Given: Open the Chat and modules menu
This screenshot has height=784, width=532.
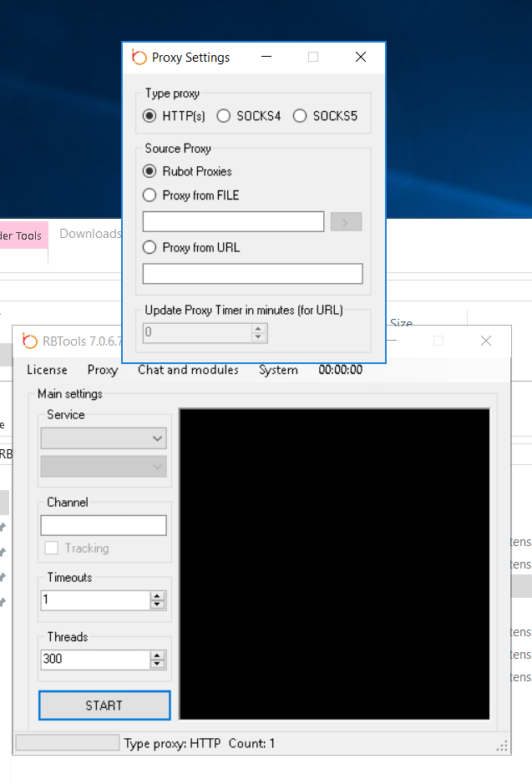Looking at the screenshot, I should point(188,370).
